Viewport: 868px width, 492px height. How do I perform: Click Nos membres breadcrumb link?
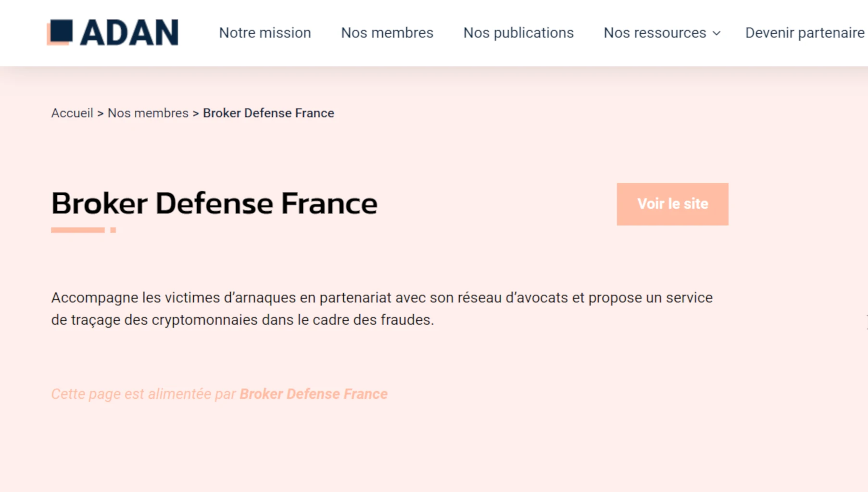tap(148, 113)
